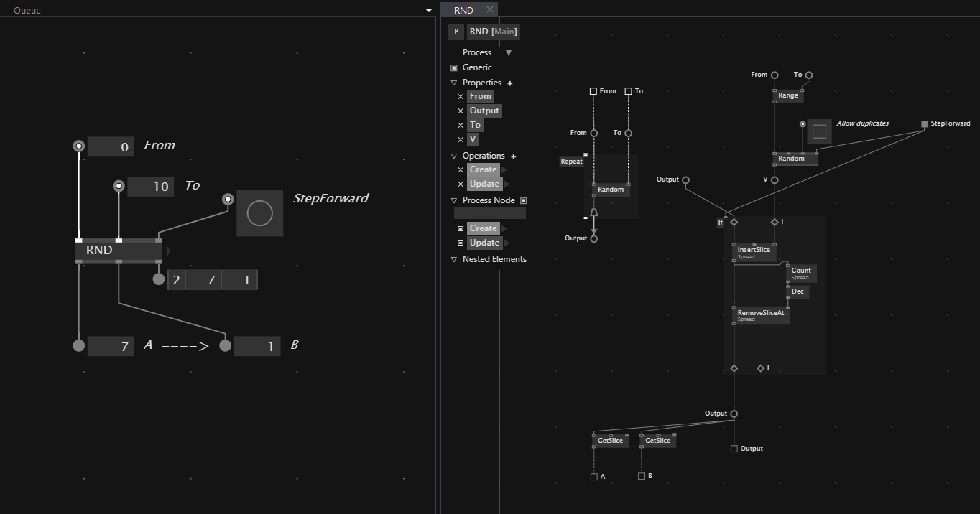980x514 pixels.
Task: Collapse the Nested Elements section
Action: [454, 259]
